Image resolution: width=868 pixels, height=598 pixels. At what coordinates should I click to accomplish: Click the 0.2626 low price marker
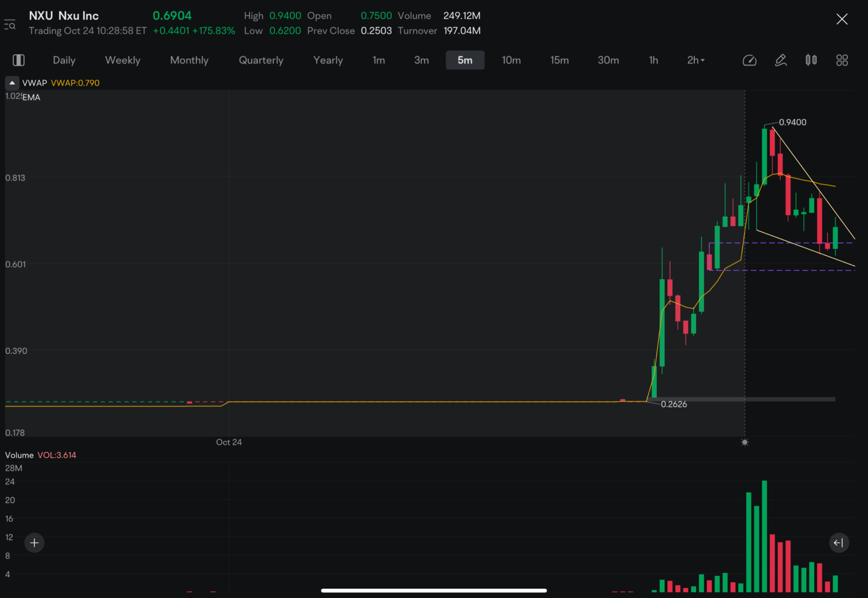674,404
